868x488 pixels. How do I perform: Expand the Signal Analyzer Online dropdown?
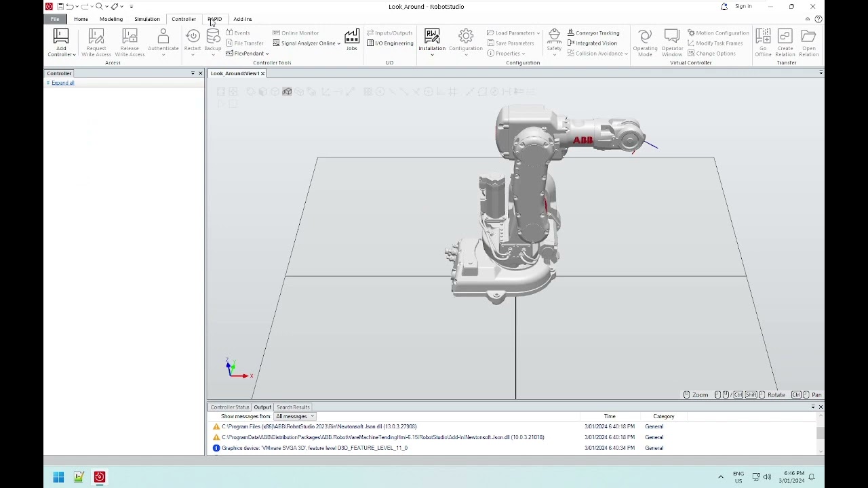click(x=339, y=43)
